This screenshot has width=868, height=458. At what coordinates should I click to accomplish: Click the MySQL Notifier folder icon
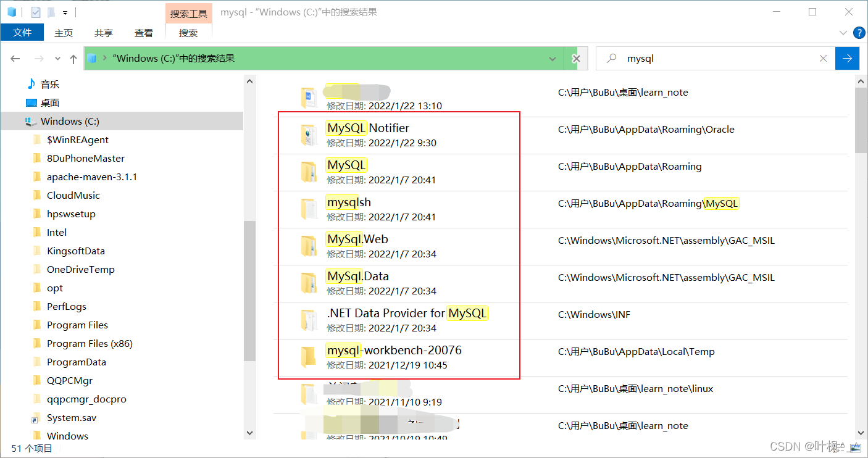309,135
